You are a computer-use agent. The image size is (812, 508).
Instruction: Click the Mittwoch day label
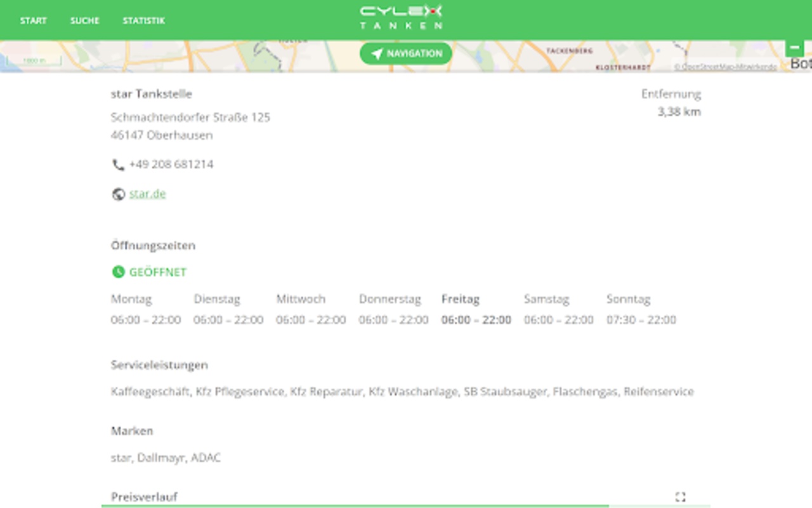pos(301,299)
